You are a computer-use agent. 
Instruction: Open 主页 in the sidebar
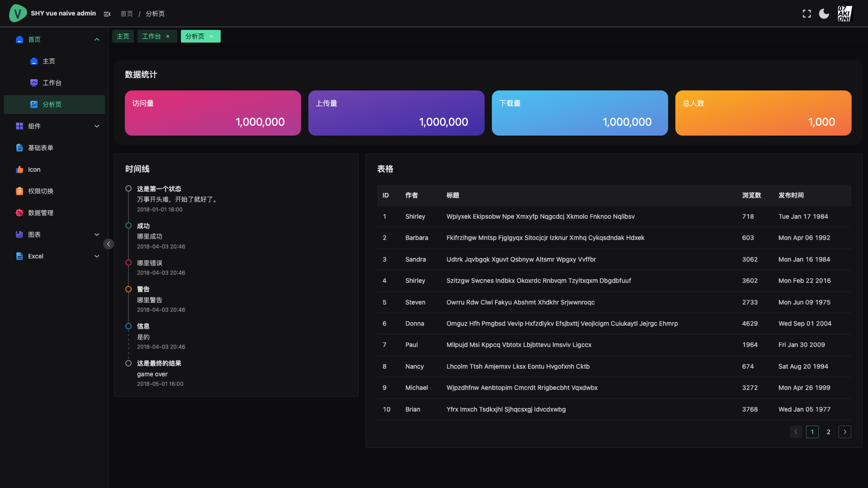54,61
